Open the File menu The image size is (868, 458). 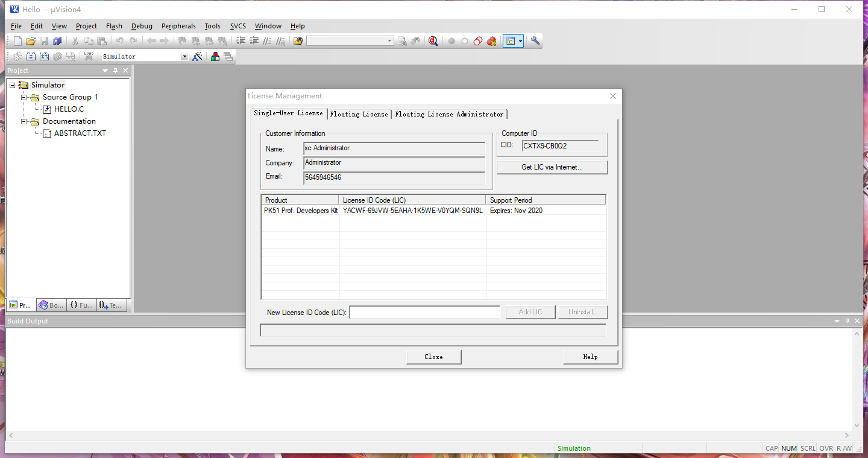pos(16,26)
